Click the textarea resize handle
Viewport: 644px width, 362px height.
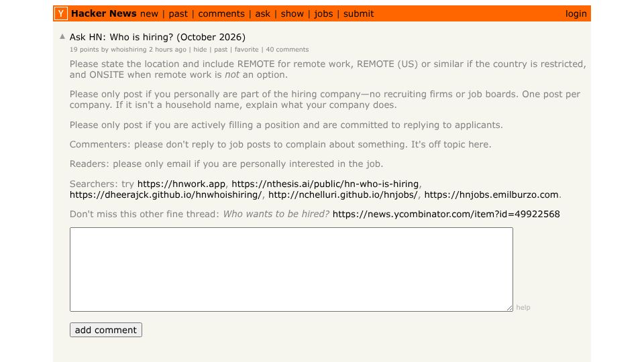point(509,308)
